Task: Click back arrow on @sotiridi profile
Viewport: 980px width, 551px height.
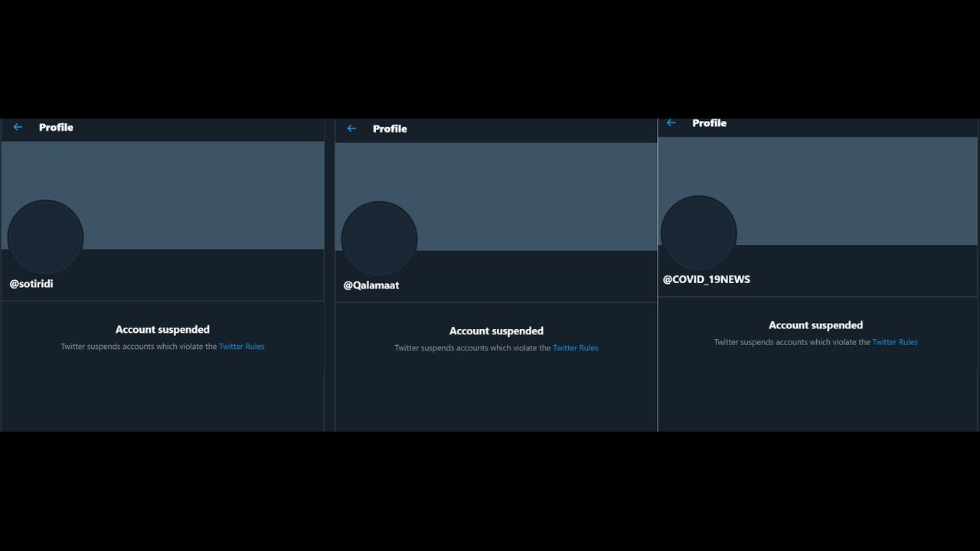Action: pos(18,127)
